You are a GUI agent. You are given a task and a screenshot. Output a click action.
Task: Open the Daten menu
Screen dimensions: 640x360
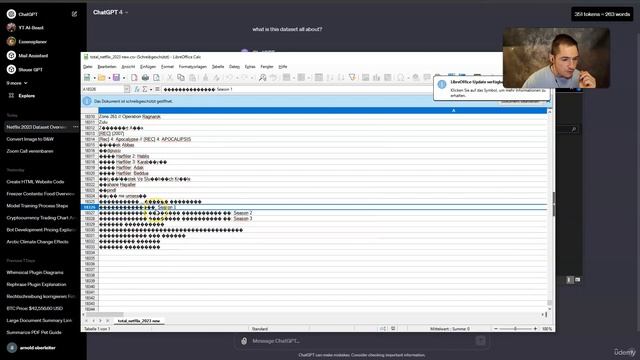(x=234, y=67)
